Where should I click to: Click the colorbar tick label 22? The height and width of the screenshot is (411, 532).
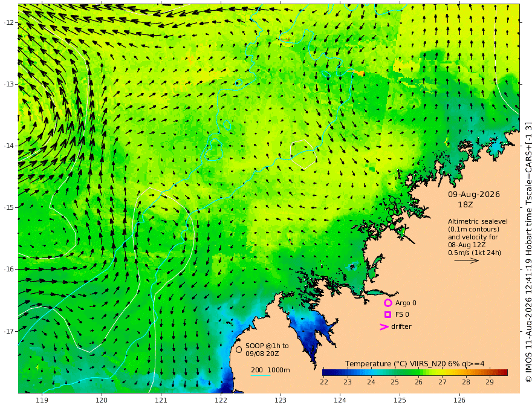324,382
